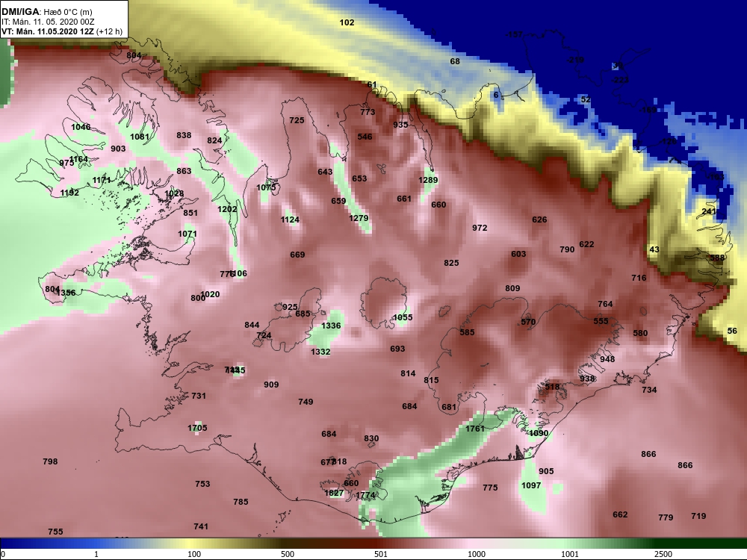Click the value 1020
Viewport: 747px width, 560px height.
211,294
